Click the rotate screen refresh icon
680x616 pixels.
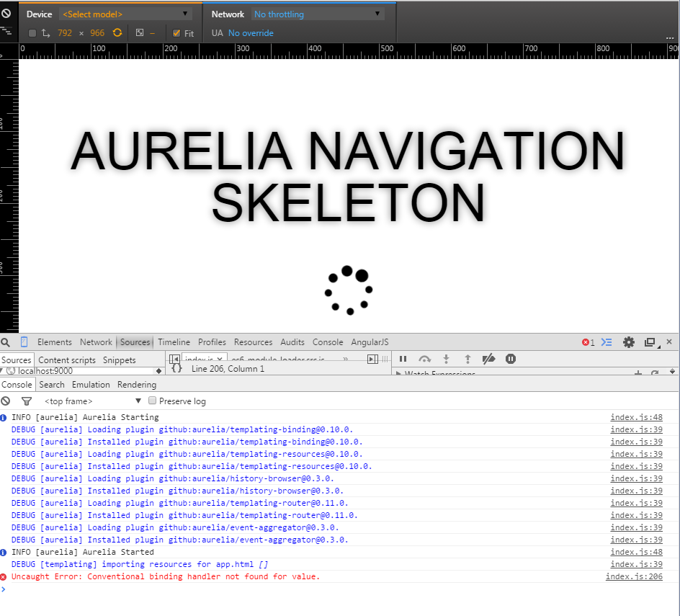click(117, 33)
